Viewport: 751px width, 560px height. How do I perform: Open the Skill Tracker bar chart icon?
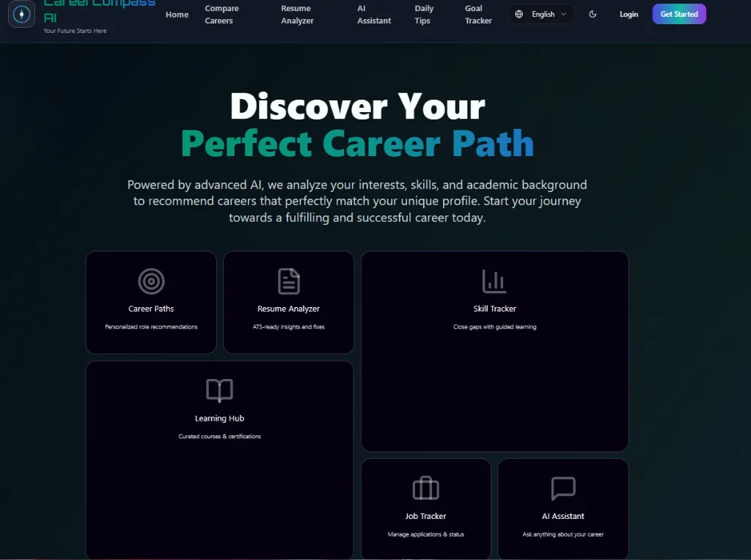pos(494,280)
